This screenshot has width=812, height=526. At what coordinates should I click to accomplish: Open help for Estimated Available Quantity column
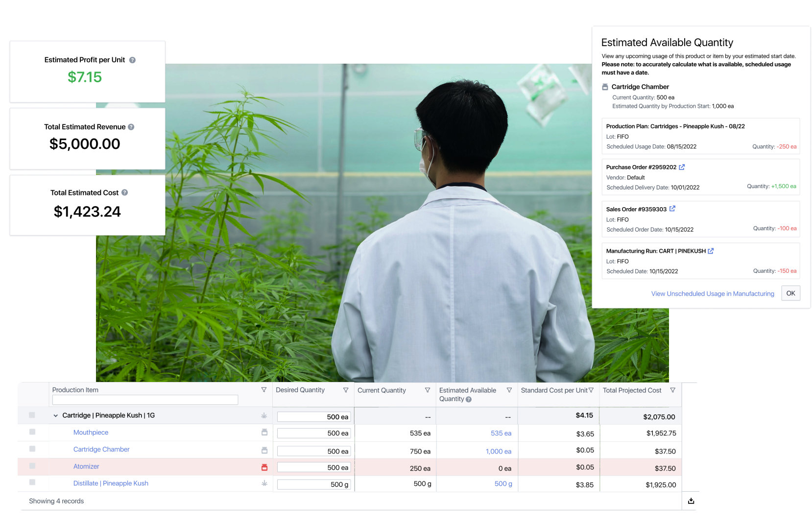469,399
